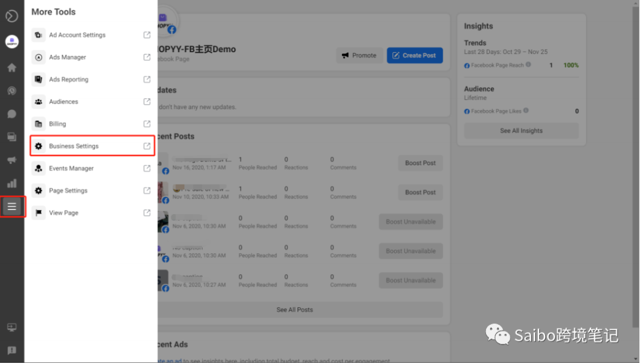
Task: Click the Promote button
Action: coord(360,56)
